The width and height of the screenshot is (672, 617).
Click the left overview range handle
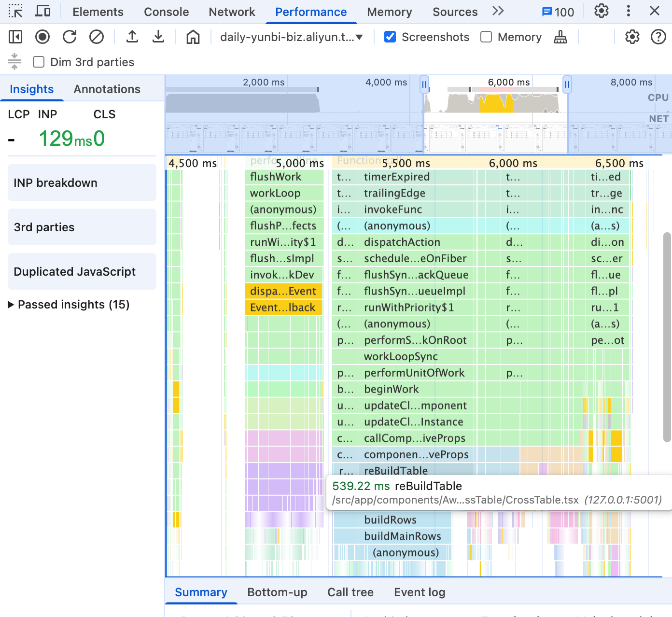point(424,85)
